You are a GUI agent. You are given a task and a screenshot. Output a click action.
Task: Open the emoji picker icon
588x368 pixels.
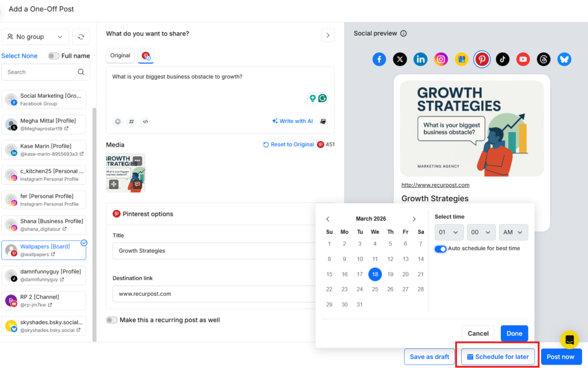[x=118, y=122]
